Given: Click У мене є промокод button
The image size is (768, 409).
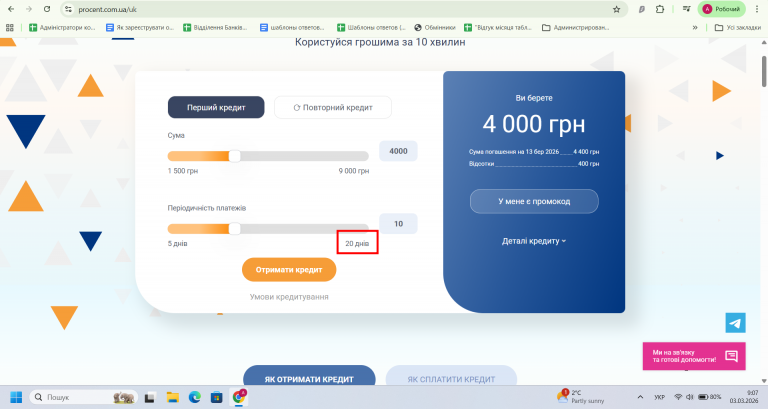Looking at the screenshot, I should [534, 201].
